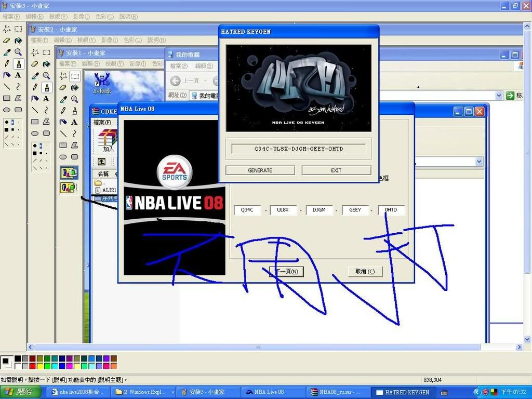Open the 說明(H) menu of 安裝3 Paint

click(129, 16)
